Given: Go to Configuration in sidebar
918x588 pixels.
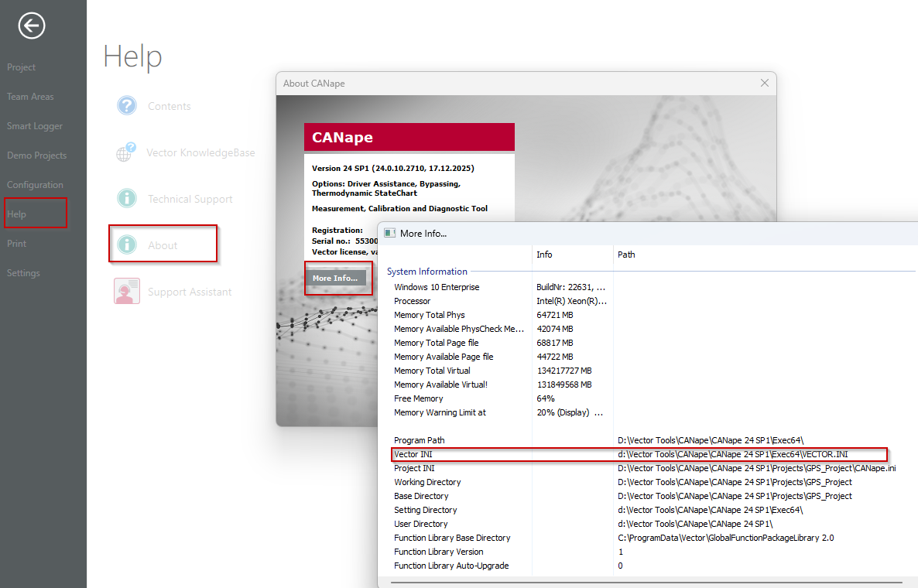Looking at the screenshot, I should click(35, 185).
